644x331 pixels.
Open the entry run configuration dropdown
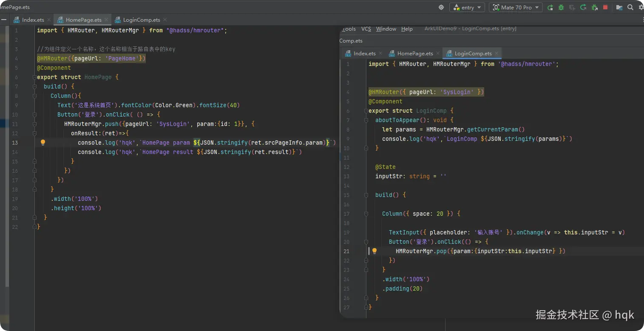pyautogui.click(x=467, y=7)
